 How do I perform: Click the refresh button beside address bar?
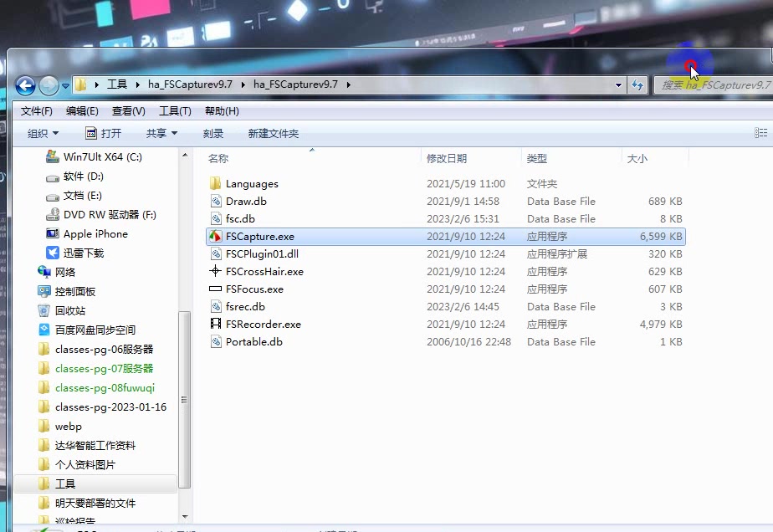coord(638,85)
